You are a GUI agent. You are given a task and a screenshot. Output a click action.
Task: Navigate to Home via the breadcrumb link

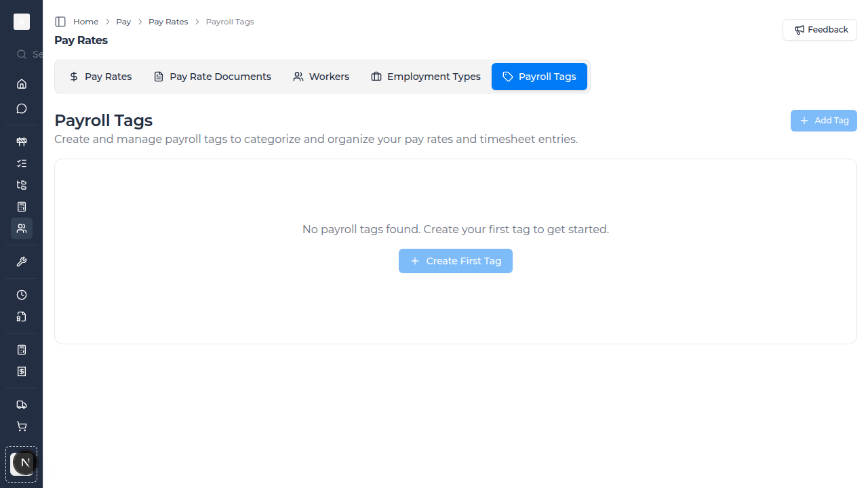85,21
